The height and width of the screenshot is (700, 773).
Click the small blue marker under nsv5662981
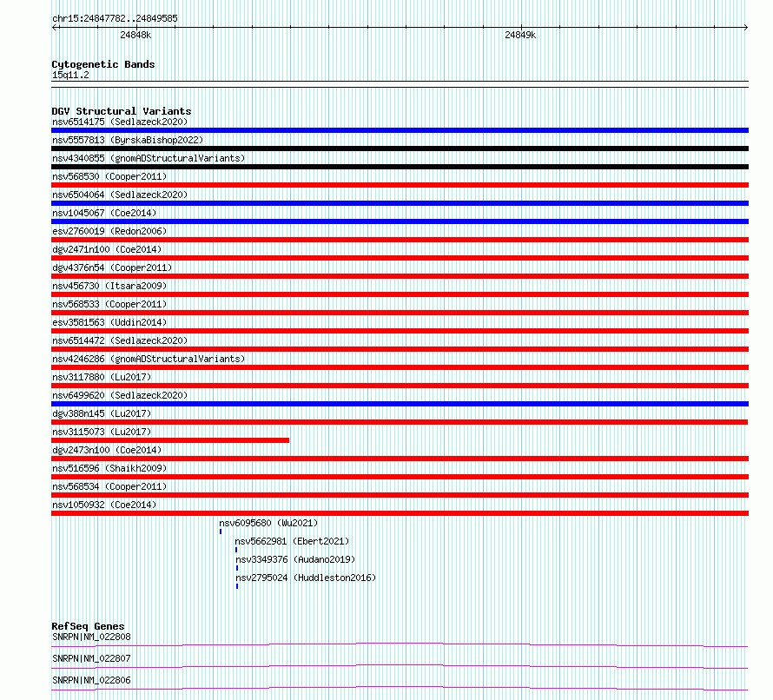(x=236, y=550)
